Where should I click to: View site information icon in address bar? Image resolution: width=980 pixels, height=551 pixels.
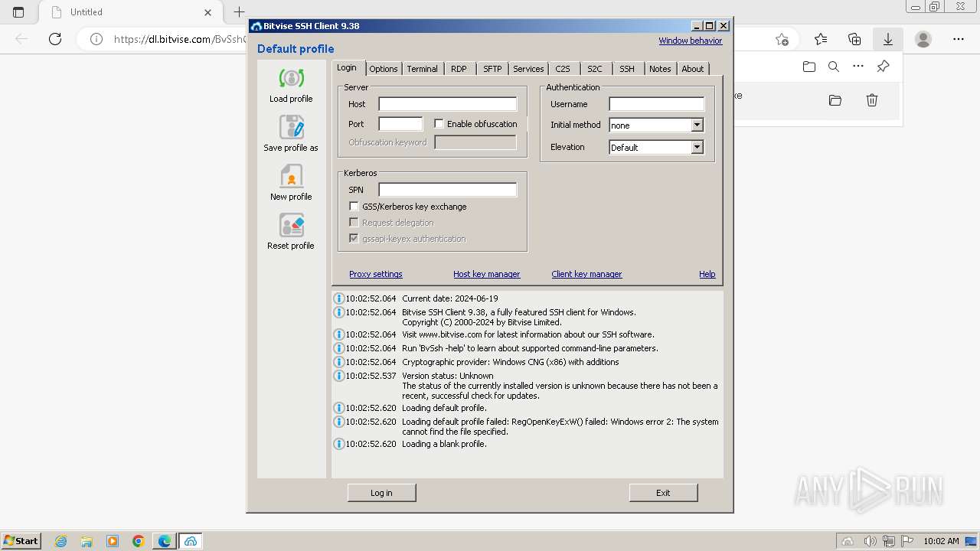[x=96, y=39]
